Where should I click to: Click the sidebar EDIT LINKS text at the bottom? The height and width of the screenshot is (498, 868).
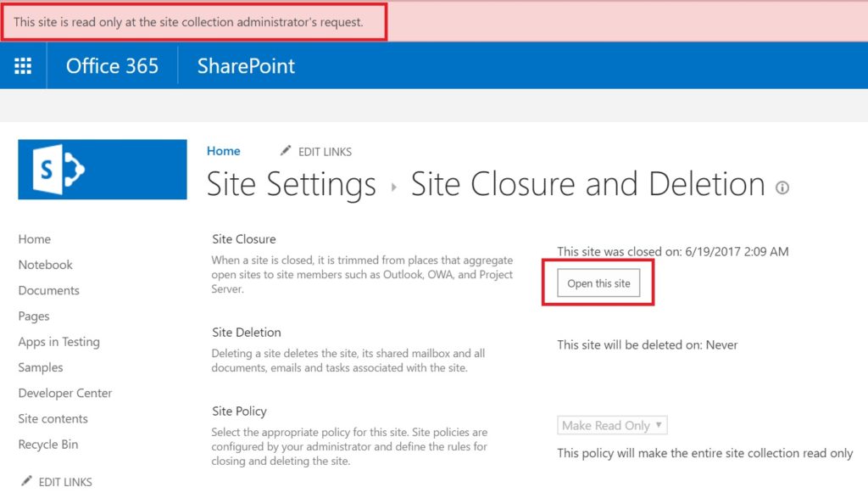click(x=65, y=482)
